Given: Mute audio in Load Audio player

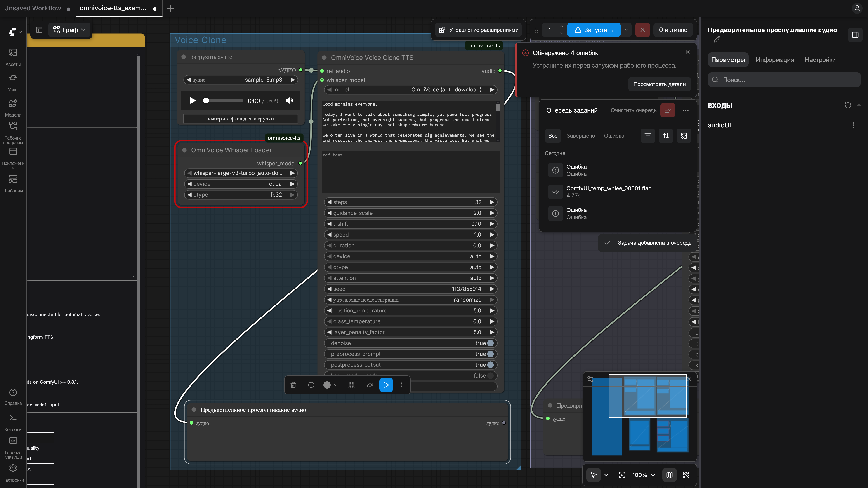Looking at the screenshot, I should point(289,101).
